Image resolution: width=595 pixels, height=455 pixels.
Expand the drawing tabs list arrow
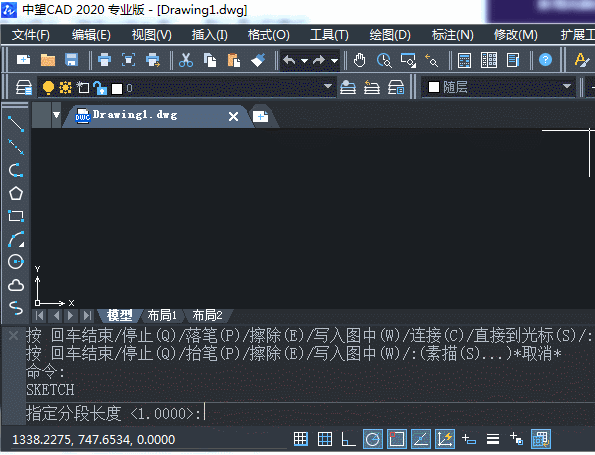[56, 115]
